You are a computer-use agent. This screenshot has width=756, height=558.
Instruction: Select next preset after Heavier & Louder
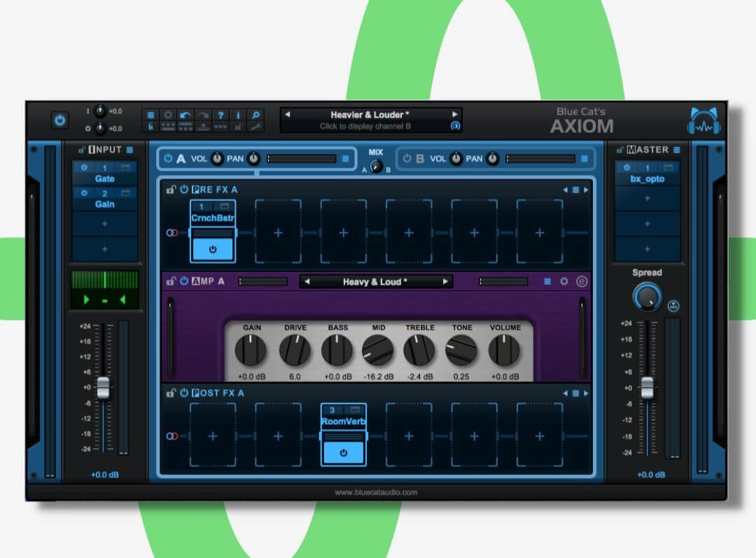point(454,115)
